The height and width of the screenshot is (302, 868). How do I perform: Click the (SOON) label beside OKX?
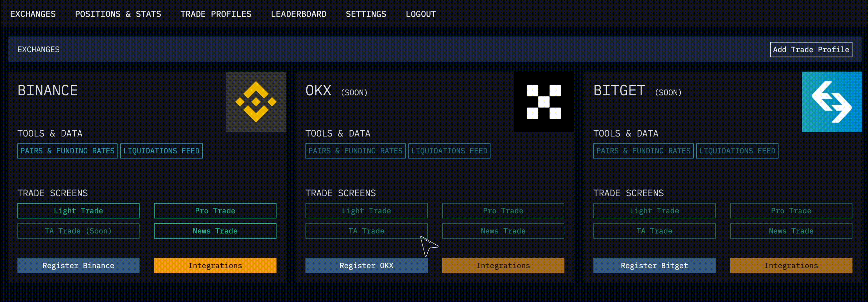click(354, 92)
